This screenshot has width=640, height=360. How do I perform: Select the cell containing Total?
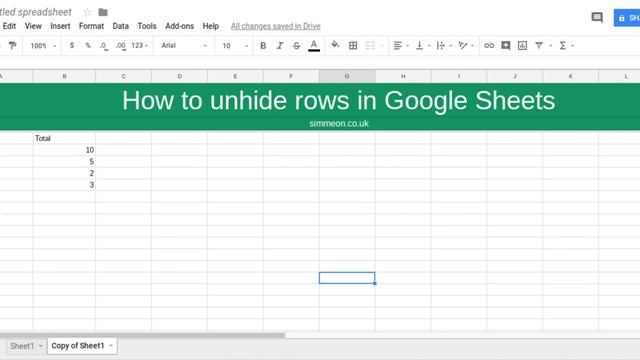64,138
